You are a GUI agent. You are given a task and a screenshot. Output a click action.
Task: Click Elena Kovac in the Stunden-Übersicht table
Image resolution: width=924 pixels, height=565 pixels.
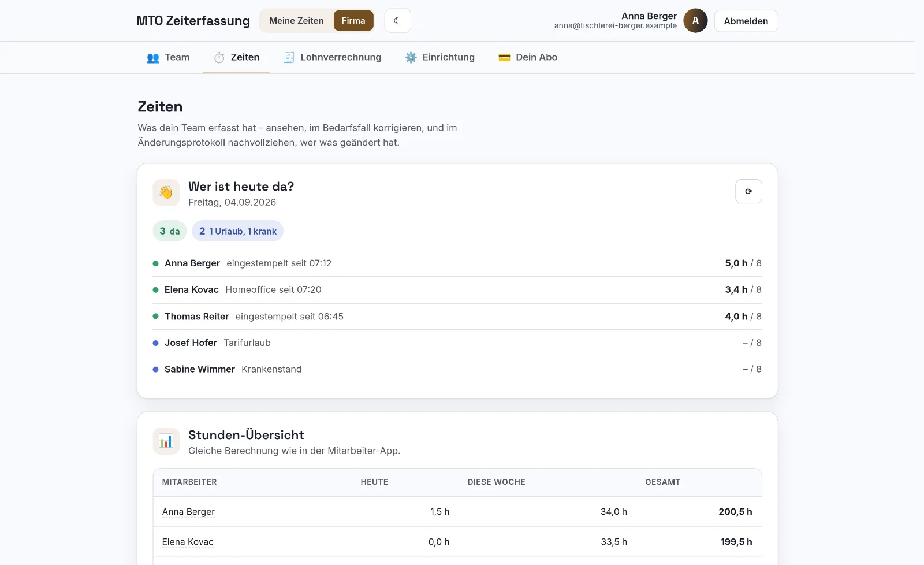click(188, 542)
